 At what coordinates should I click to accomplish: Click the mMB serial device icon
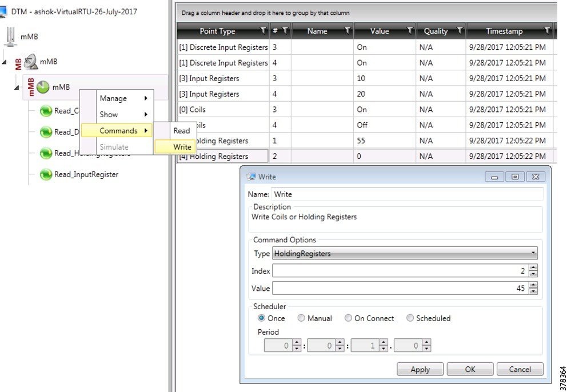pos(10,36)
